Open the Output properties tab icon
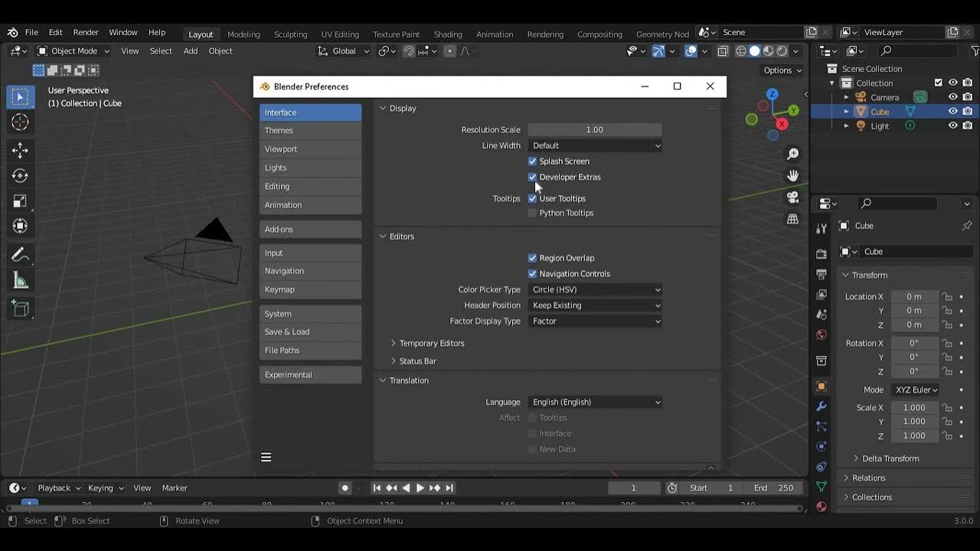 [822, 274]
